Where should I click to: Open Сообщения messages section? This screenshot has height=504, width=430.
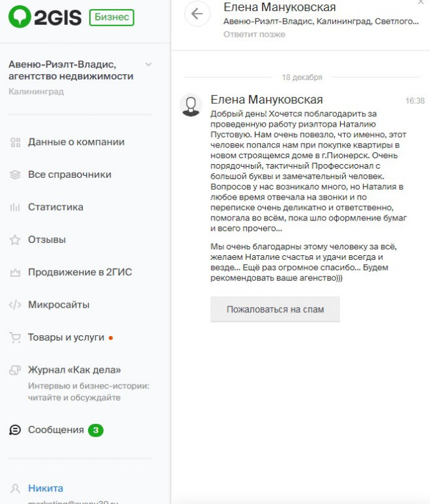click(56, 430)
